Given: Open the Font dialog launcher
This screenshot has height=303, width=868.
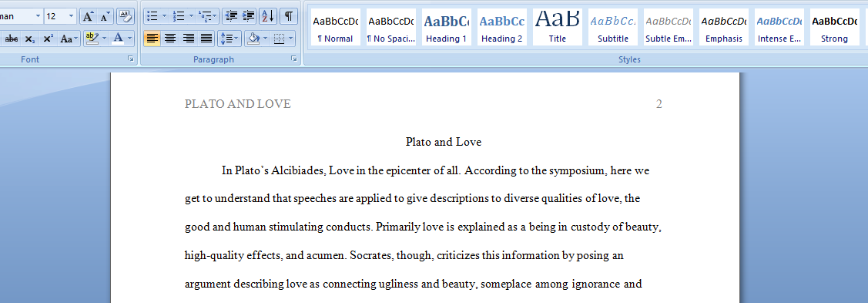Looking at the screenshot, I should pos(131,59).
